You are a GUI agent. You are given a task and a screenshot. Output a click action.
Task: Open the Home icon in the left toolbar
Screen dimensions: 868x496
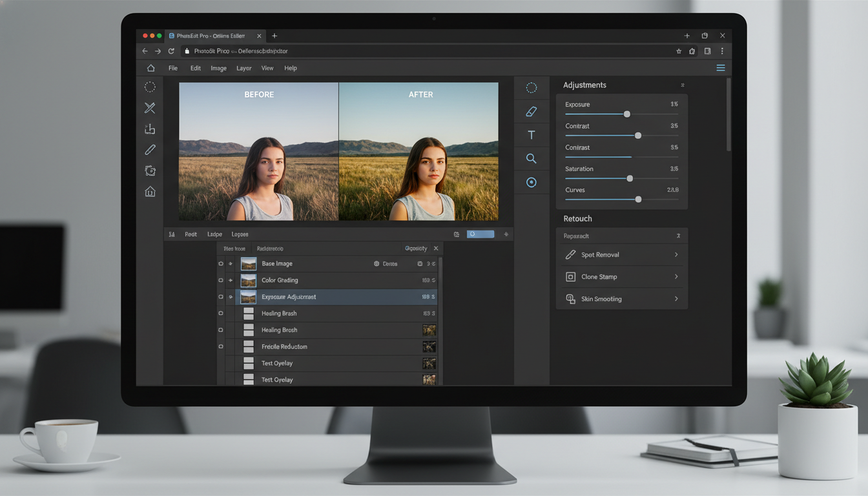[150, 191]
